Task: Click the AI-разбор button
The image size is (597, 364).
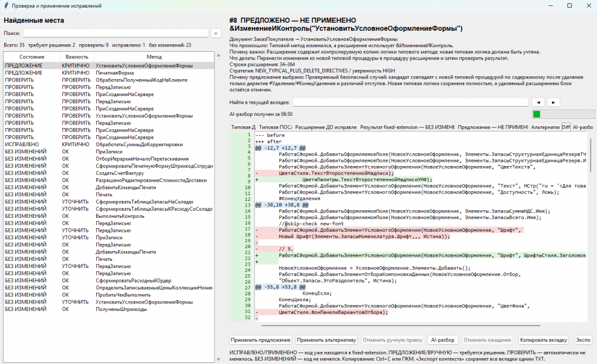Action: click(443, 340)
